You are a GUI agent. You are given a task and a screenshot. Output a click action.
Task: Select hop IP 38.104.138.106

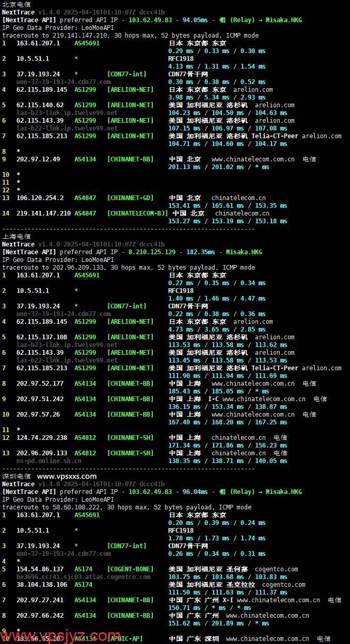[42, 584]
